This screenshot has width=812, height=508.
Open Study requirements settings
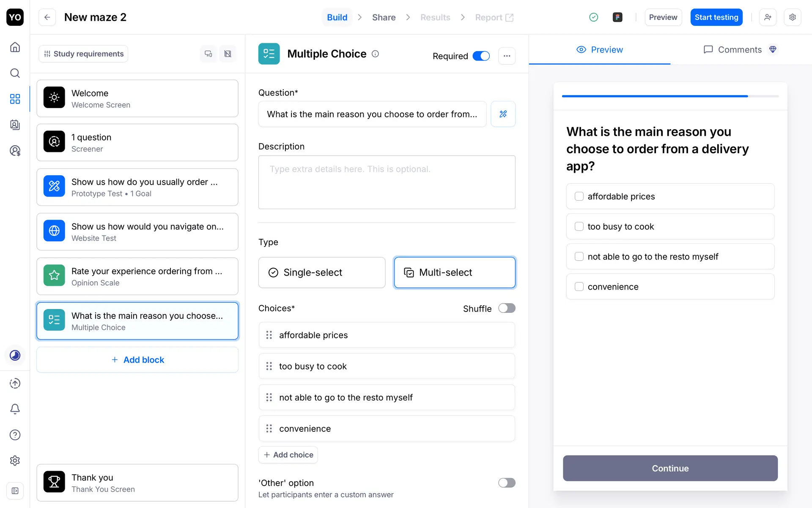point(83,54)
